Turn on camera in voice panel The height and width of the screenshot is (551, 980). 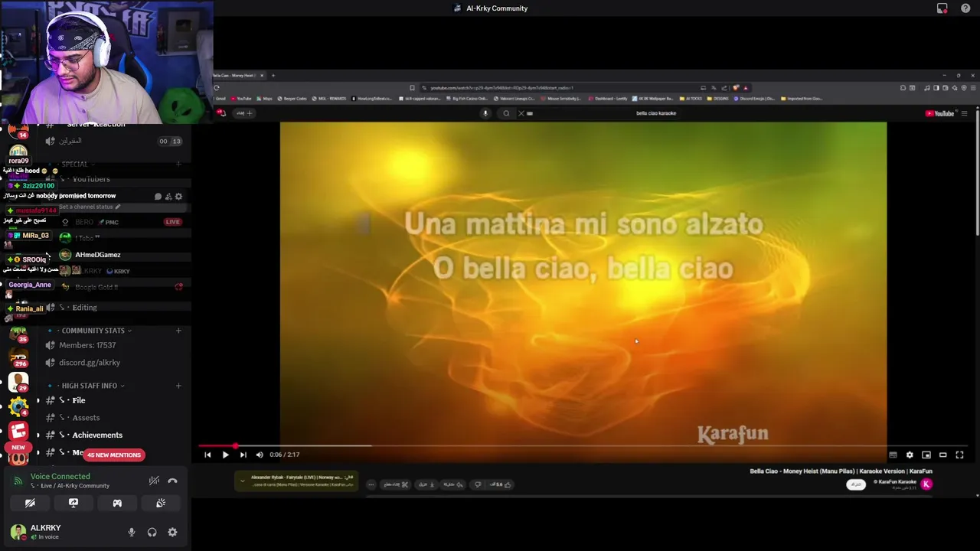pos(30,503)
